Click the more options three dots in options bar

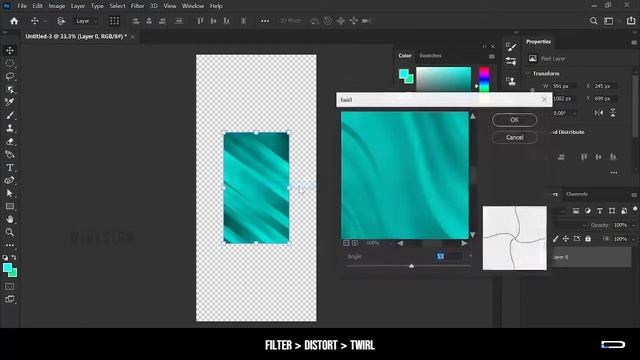coord(265,21)
